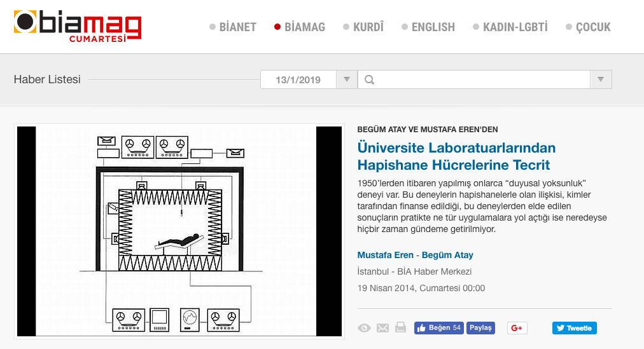Viewport: 644px width, 349px height.
Task: Open article Üniversite Laboratuarlarından Hapishane Hücrelerine Tecrit
Action: pyautogui.click(x=456, y=156)
